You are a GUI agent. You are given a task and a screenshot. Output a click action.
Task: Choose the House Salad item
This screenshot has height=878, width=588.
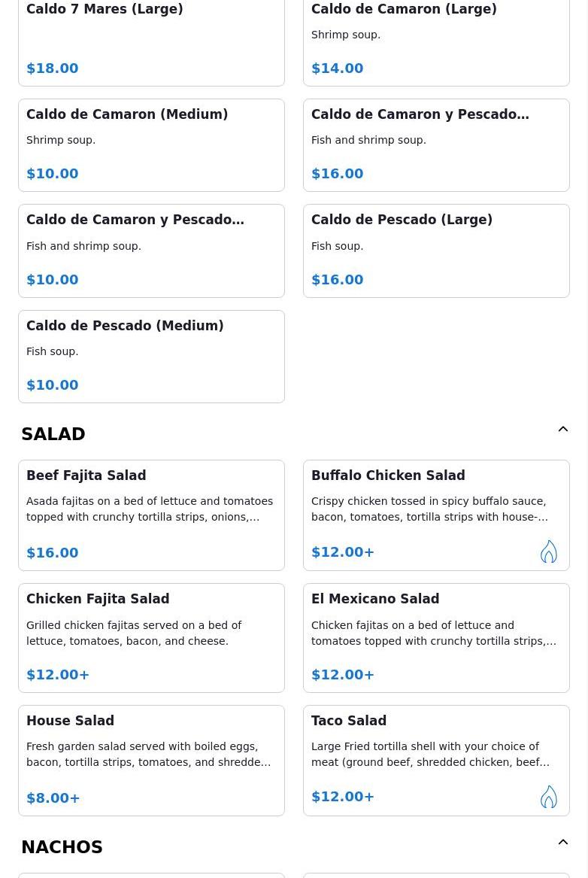pos(152,761)
